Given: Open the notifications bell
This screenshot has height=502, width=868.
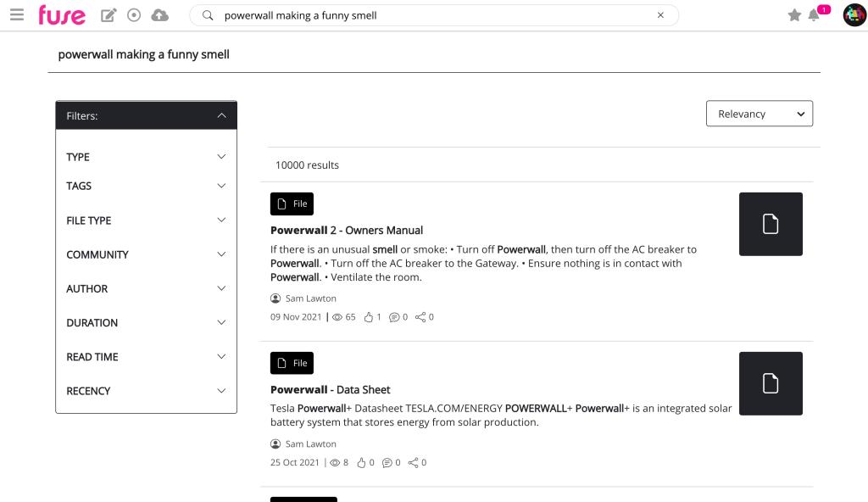Looking at the screenshot, I should 815,15.
